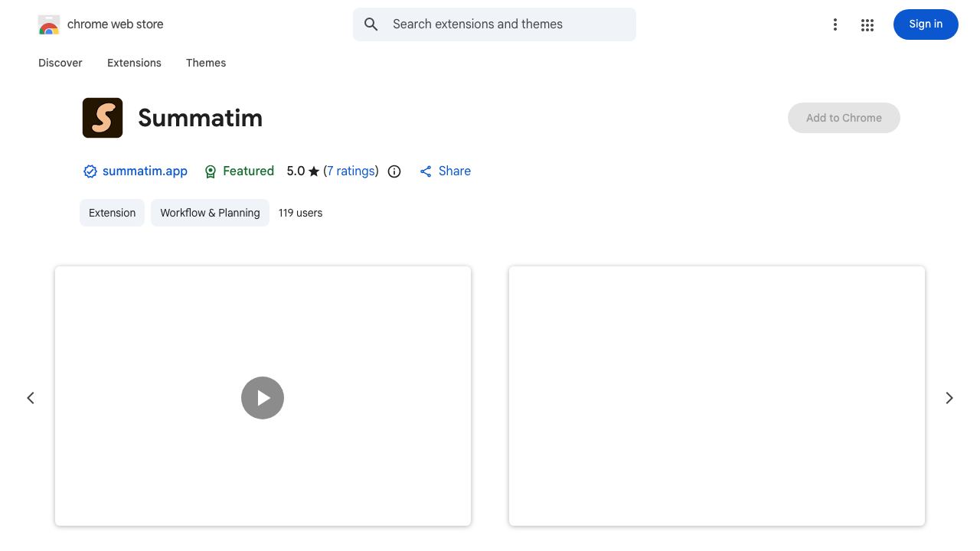Open the Google apps grid
This screenshot has height=551, width=980.
click(x=867, y=24)
